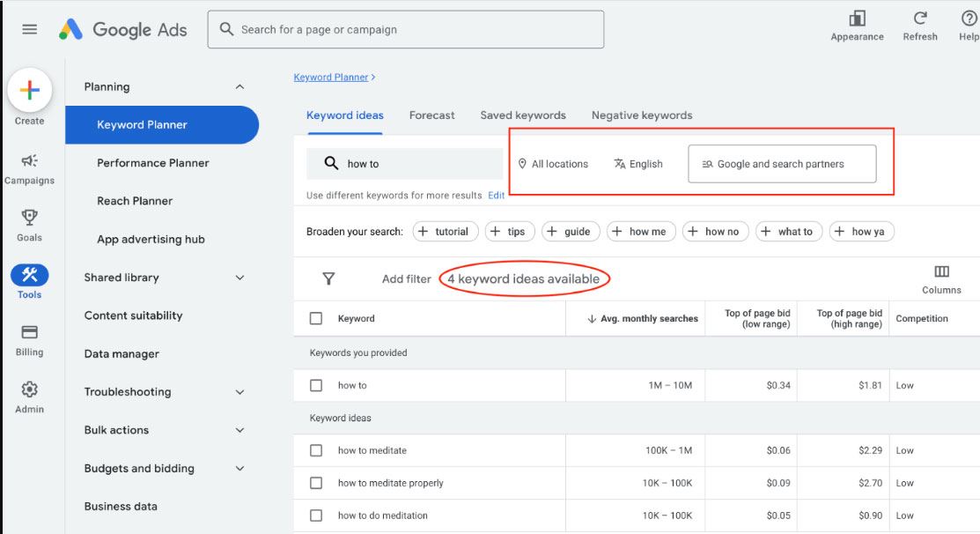This screenshot has width=980, height=534.
Task: Click Top of page bid (high range) header
Action: coord(850,319)
